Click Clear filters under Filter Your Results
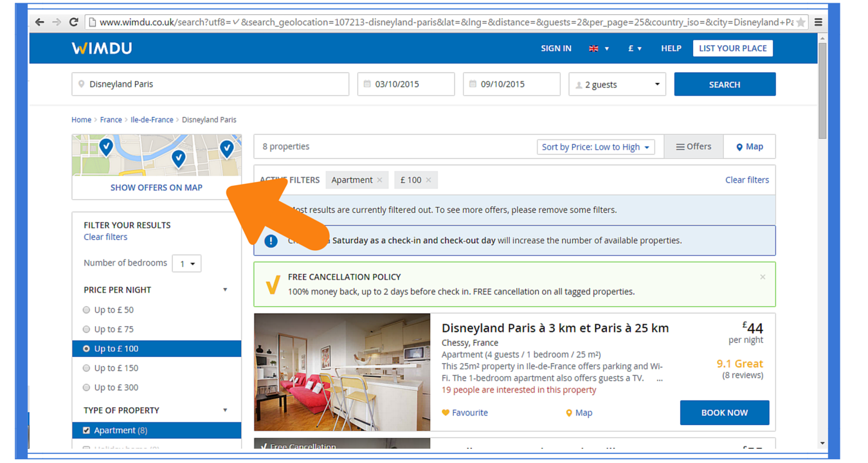Screen dimensions: 868x463 105,237
